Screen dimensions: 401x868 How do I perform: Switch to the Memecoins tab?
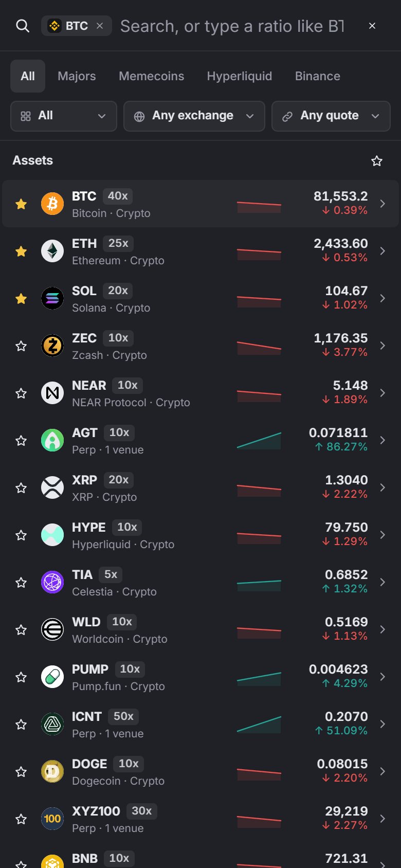[x=151, y=76]
